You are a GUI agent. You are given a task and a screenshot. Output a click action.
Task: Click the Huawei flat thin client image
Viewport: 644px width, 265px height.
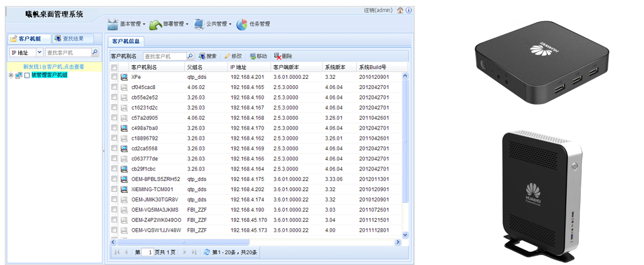click(541, 63)
